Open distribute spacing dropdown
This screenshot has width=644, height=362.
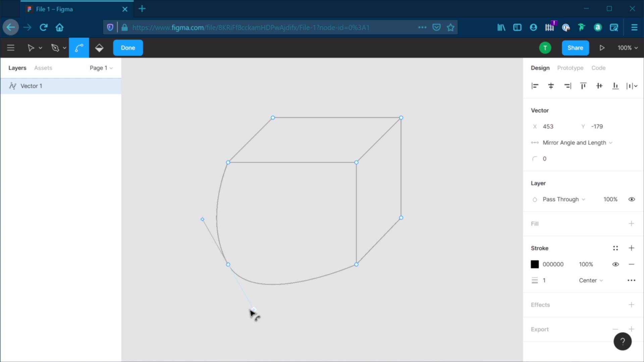(x=632, y=86)
